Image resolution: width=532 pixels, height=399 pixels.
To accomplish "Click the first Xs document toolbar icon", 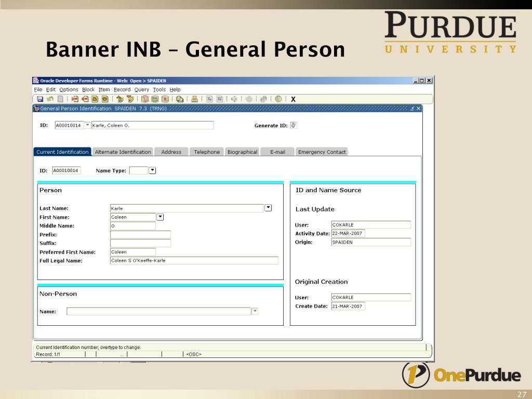I will (x=209, y=99).
